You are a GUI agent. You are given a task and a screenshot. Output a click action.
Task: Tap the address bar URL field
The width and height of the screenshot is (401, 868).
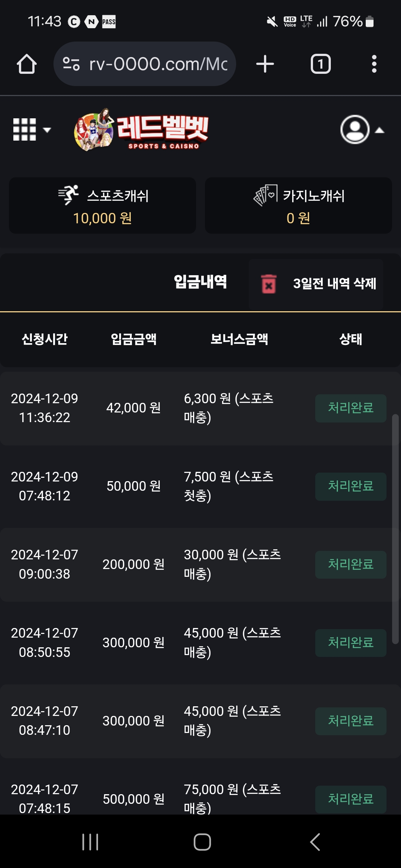[x=158, y=64]
